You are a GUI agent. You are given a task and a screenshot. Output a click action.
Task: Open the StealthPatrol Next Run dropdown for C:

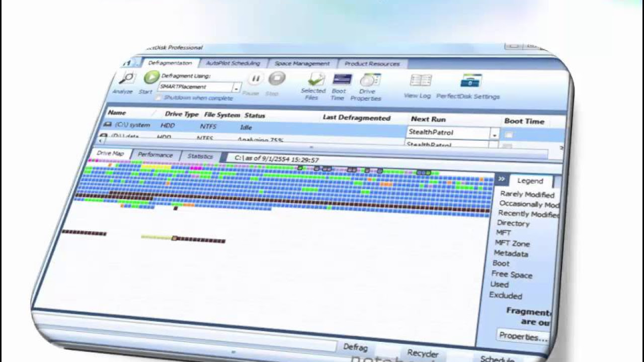(495, 134)
